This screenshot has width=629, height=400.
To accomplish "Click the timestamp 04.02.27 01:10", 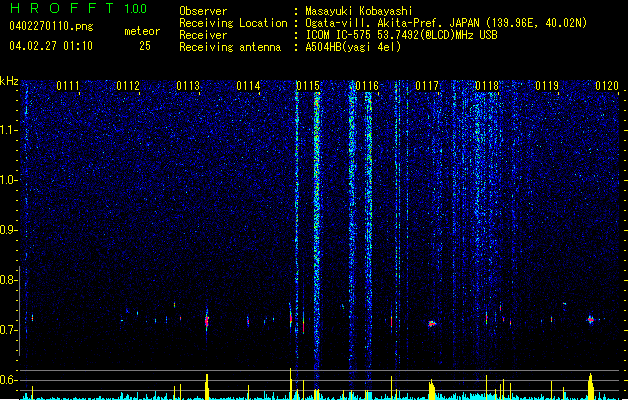I will [x=51, y=46].
